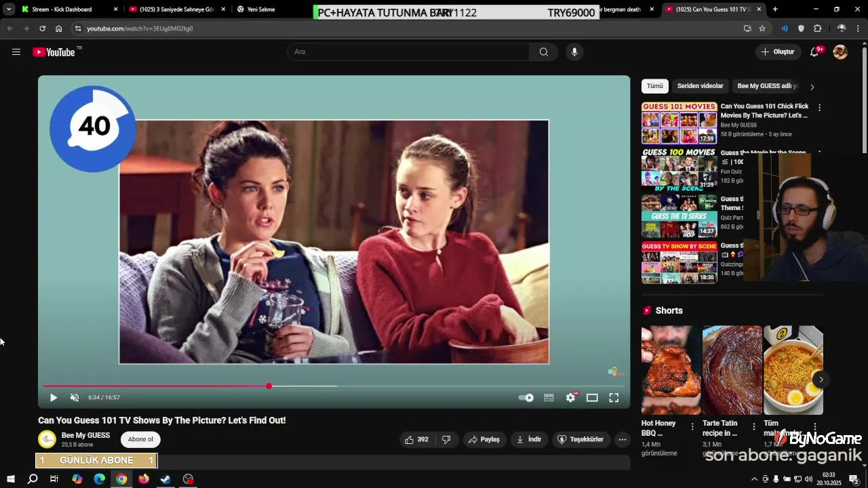Viewport: 868px width, 488px height.
Task: Open player settings gear
Action: 571,398
